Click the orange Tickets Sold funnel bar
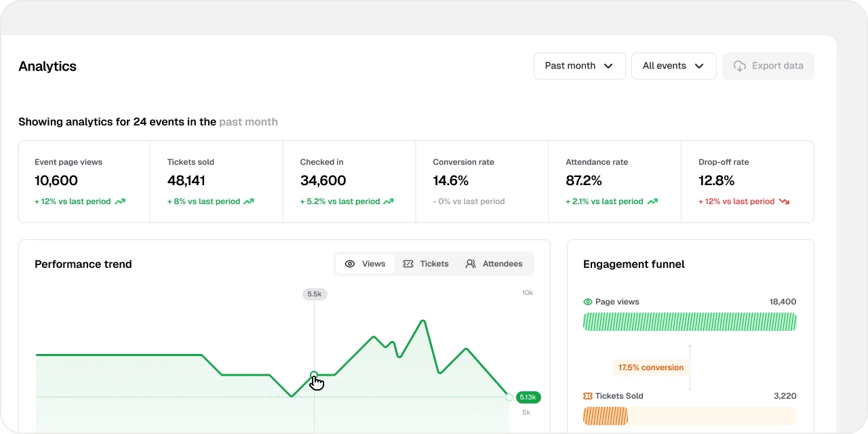This screenshot has width=868, height=434. (606, 416)
